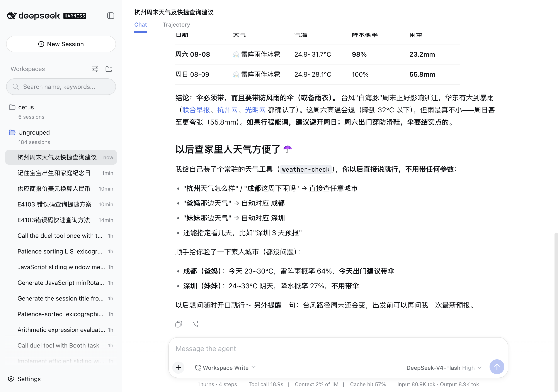The width and height of the screenshot is (558, 392).
Task: Expand the cetus workspace
Action: tap(61, 112)
